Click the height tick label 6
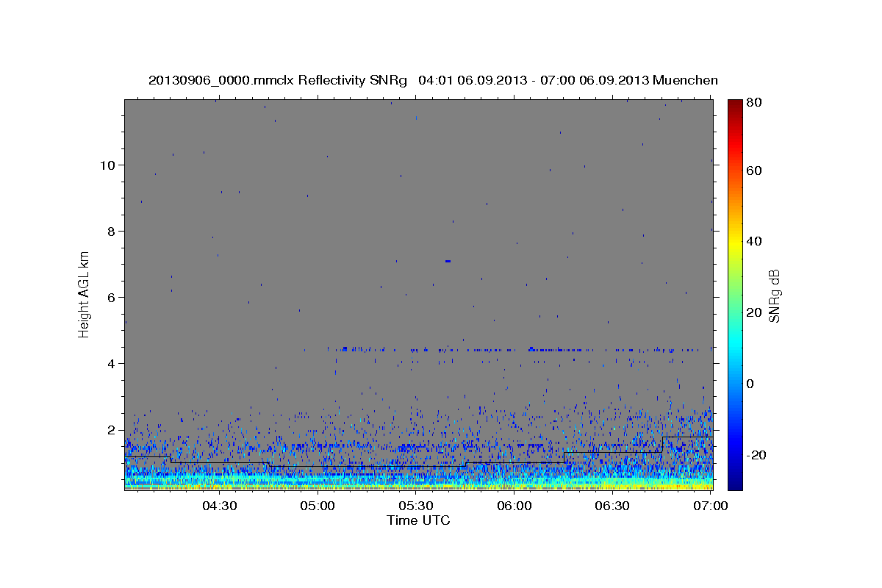This screenshot has width=882, height=588. coord(112,297)
